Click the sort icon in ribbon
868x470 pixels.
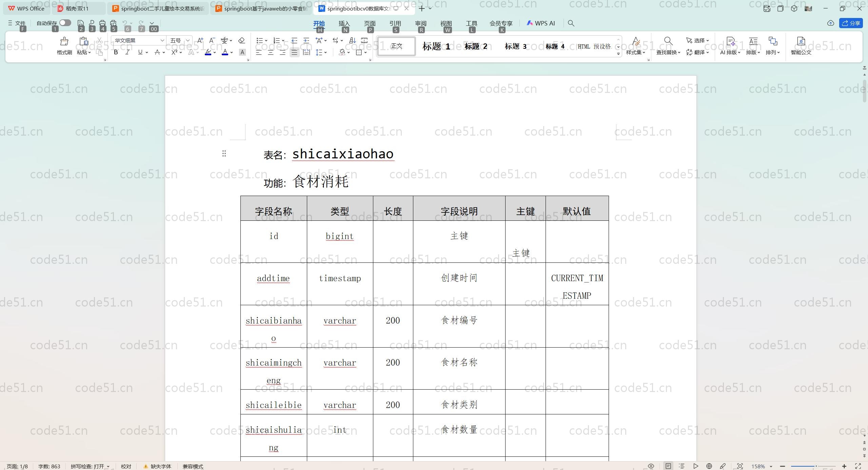tap(352, 40)
